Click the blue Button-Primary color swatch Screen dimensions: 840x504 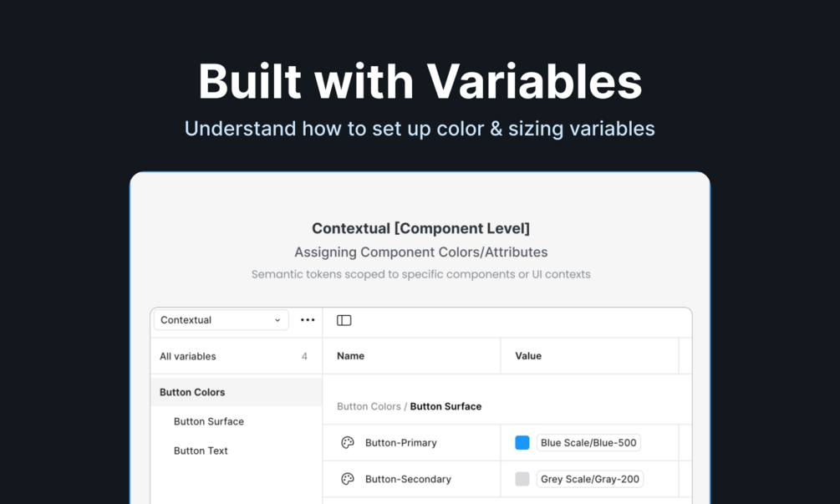pos(522,442)
